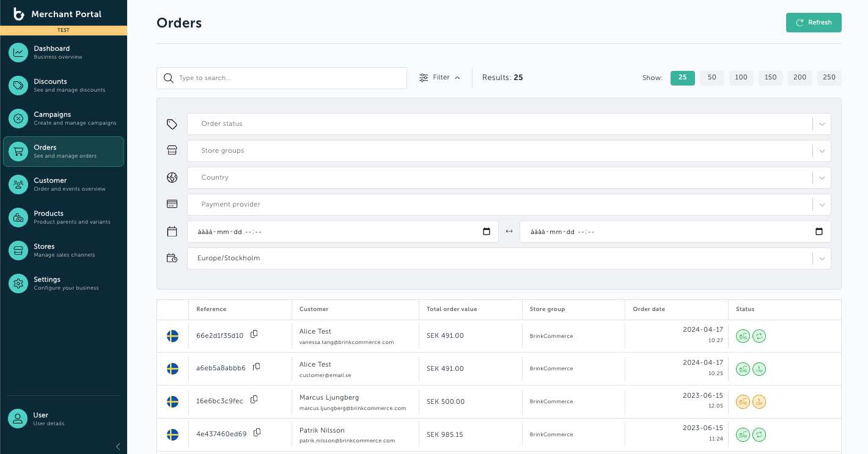The height and width of the screenshot is (454, 868).
Task: Click the Stores shop icon
Action: [x=18, y=251]
